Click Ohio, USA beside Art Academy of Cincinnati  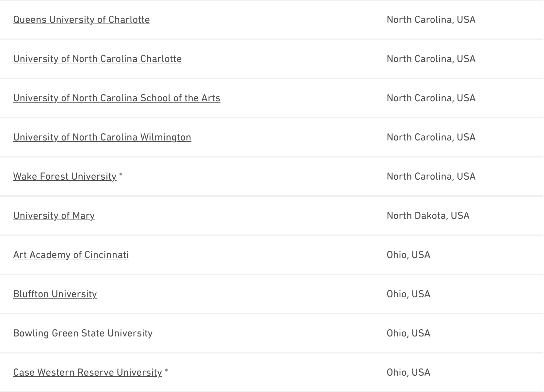(408, 255)
